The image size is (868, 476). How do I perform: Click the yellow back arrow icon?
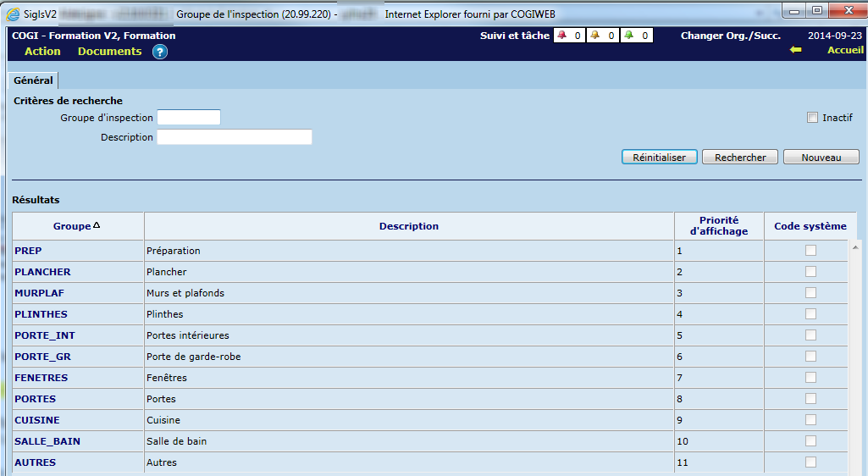(x=795, y=50)
